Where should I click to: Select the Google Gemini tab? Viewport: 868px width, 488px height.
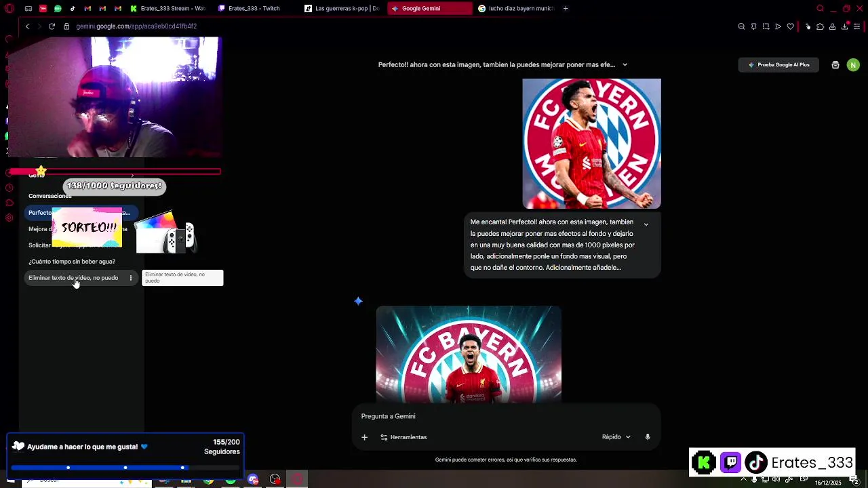[430, 9]
